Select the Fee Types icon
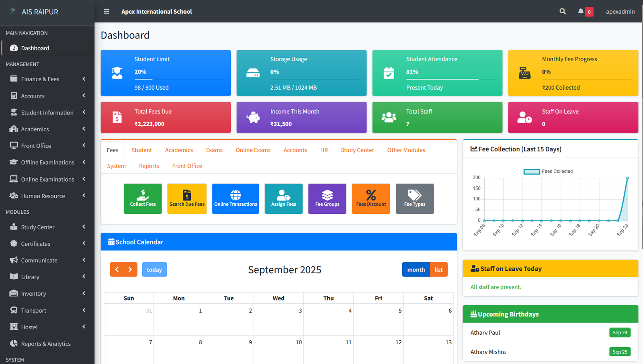This screenshot has height=364, width=643. coord(414,198)
